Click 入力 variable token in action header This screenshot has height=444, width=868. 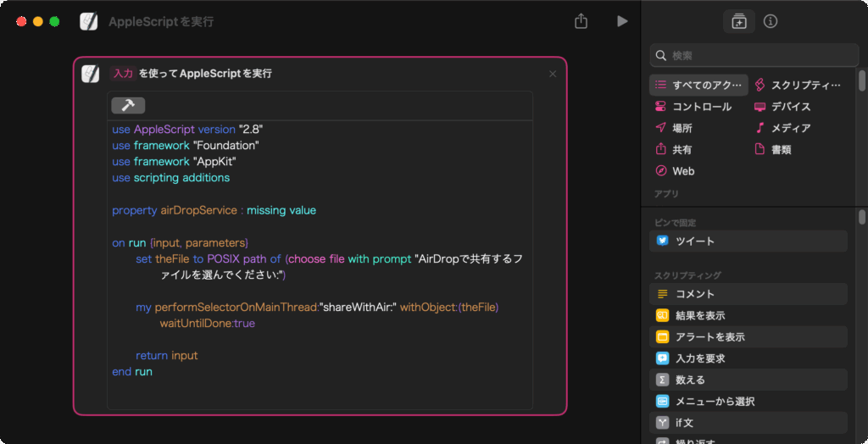coord(123,74)
